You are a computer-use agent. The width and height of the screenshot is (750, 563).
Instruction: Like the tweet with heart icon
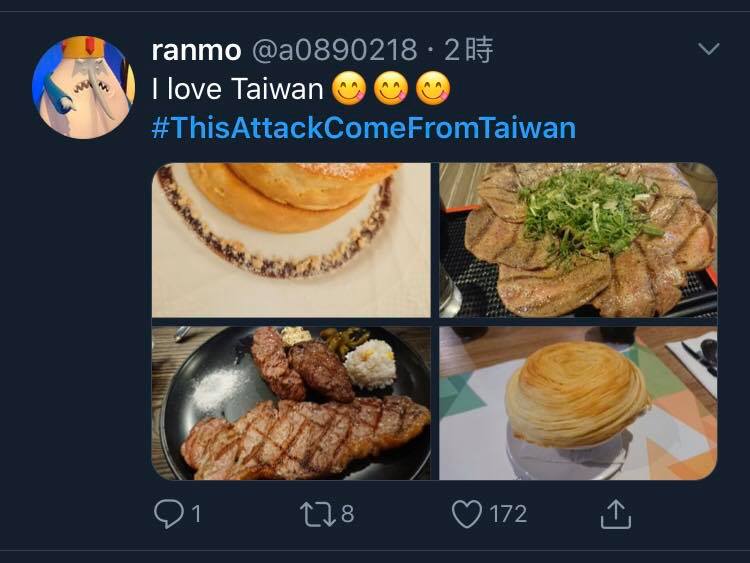coord(467,514)
